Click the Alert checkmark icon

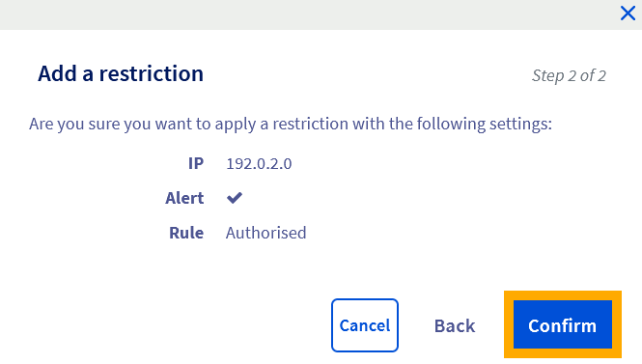pos(235,198)
